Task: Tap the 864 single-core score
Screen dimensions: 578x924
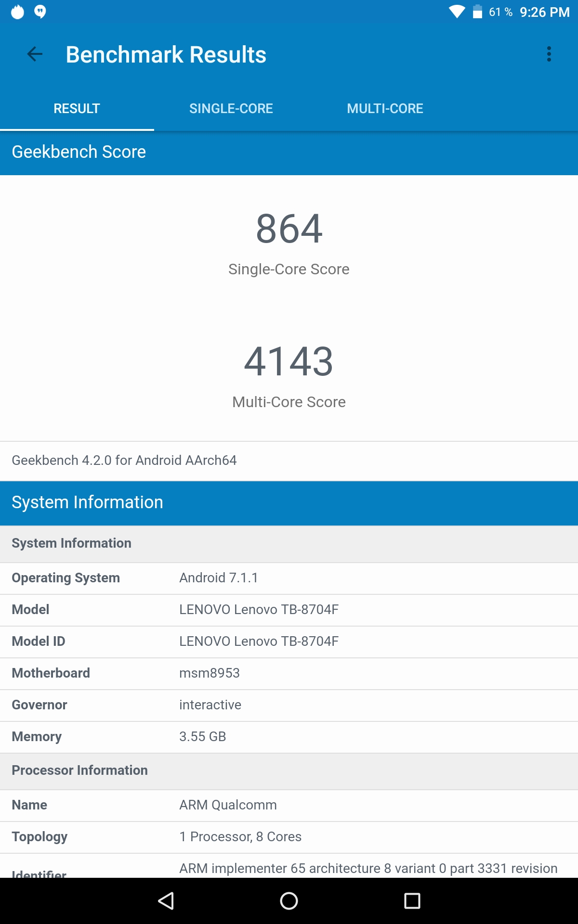Action: [289, 229]
